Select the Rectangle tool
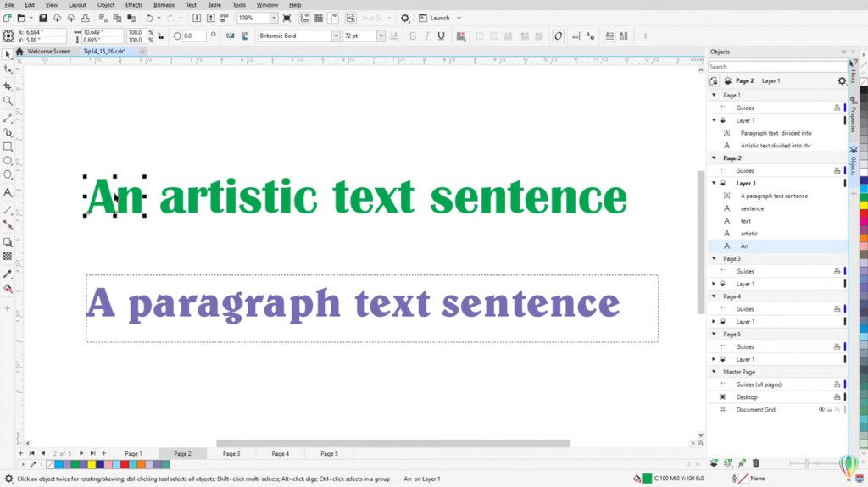This screenshot has width=868, height=487. click(x=8, y=147)
